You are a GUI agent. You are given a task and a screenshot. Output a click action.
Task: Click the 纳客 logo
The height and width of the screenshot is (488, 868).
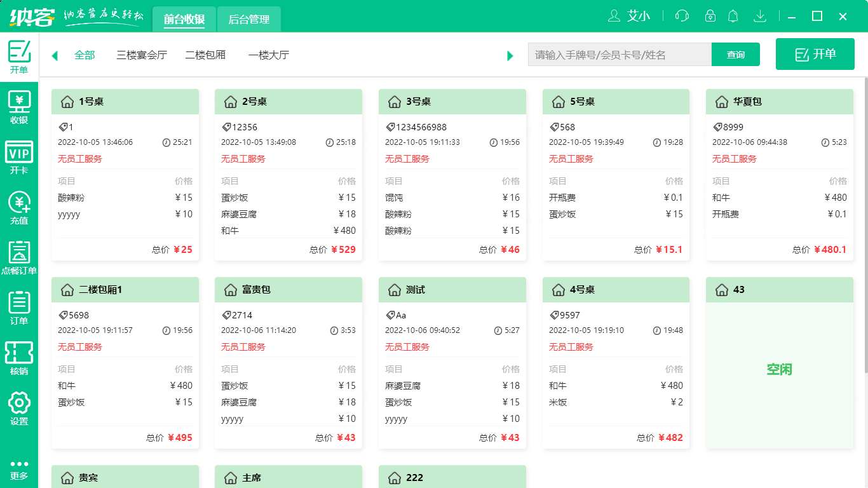point(32,17)
